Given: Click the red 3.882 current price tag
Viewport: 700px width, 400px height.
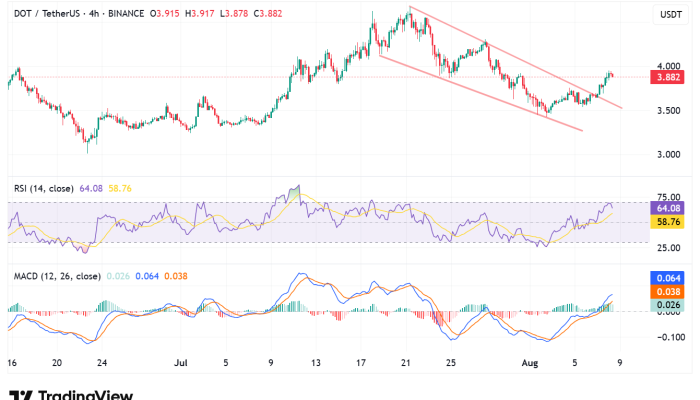Looking at the screenshot, I should (667, 77).
